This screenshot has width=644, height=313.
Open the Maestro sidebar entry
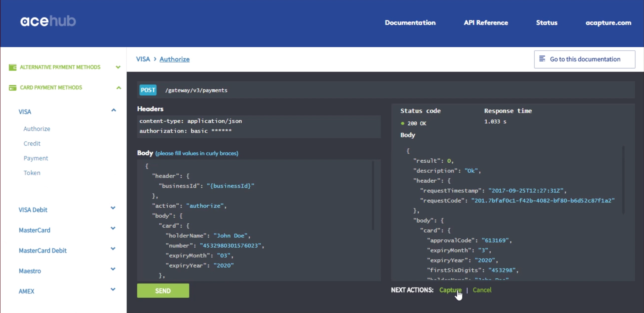click(30, 271)
